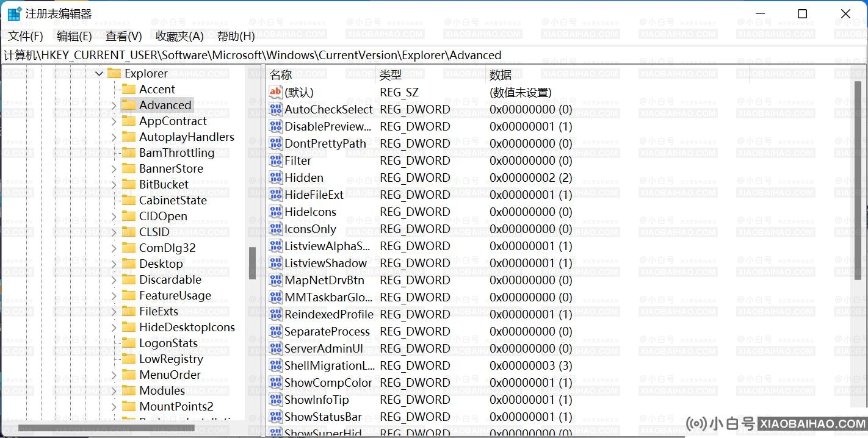Select the HideIcons value icon
This screenshot has height=438, width=868.
tap(276, 212)
